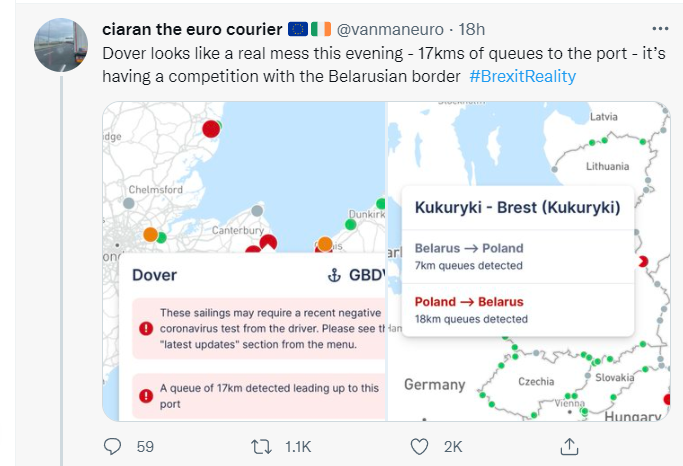This screenshot has height=466, width=683.
Task: Click the red alert icon for 17km queue
Action: pyautogui.click(x=146, y=396)
